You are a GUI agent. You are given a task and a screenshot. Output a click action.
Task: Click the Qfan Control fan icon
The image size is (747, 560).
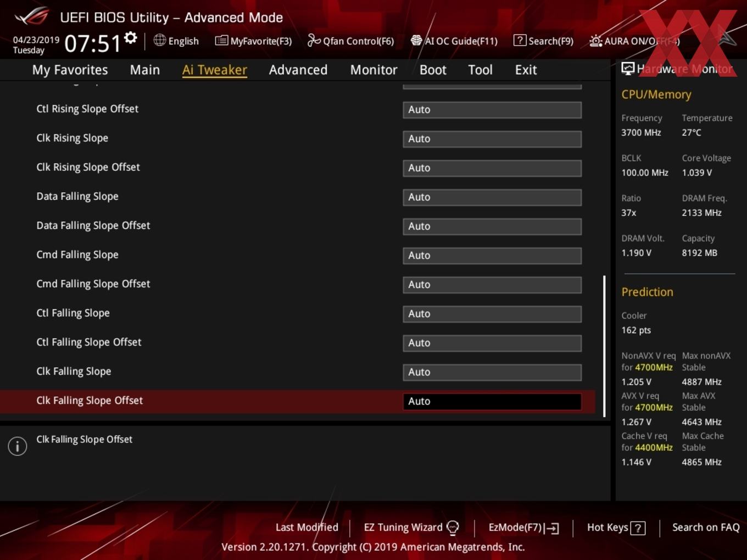tap(314, 40)
